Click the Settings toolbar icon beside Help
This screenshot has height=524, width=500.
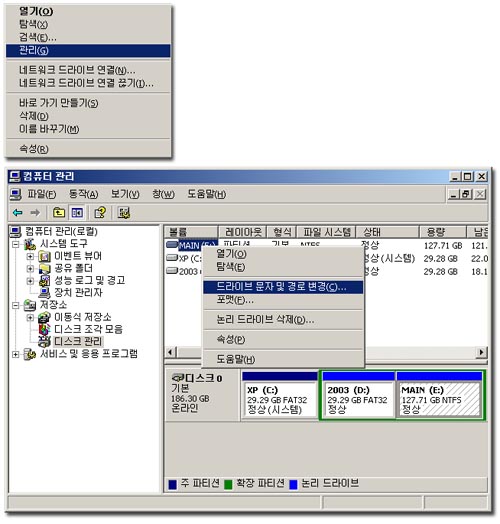(124, 213)
